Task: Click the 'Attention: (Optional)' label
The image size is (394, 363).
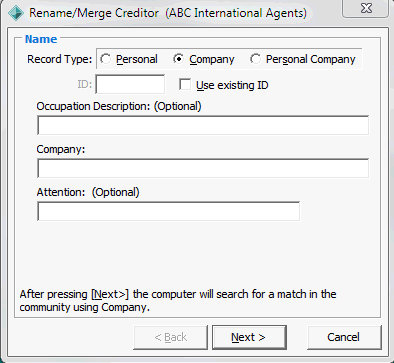Action: click(88, 192)
